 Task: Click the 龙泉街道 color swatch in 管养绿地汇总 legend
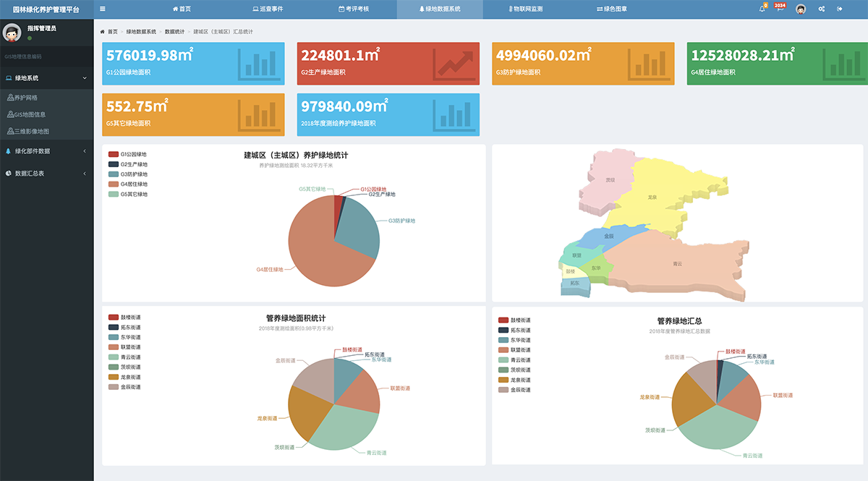click(503, 380)
